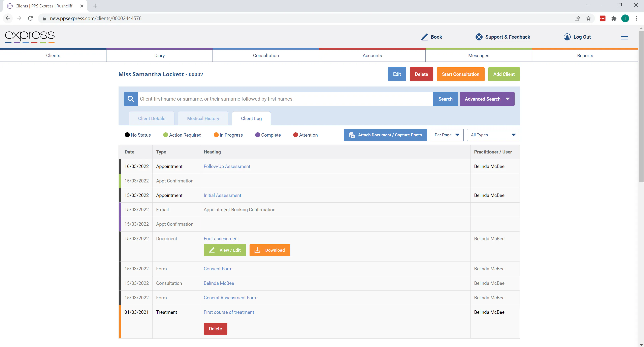This screenshot has height=347, width=644.
Task: Toggle the Attention status filter
Action: [305, 135]
